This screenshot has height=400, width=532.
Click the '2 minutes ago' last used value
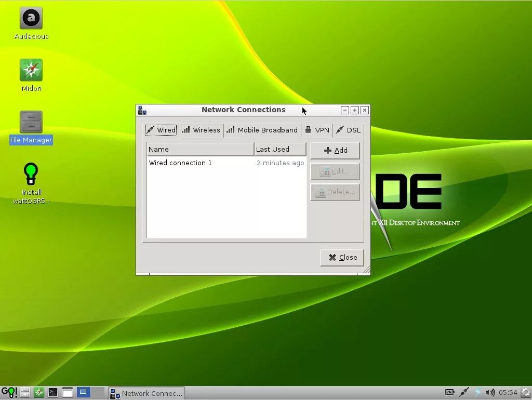click(280, 163)
